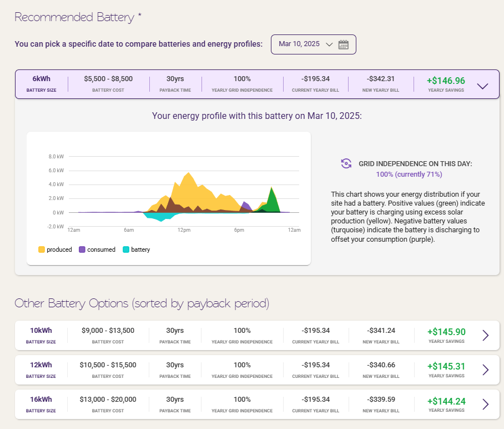
Task: Click the green charging peak in chart
Action: coord(272,199)
